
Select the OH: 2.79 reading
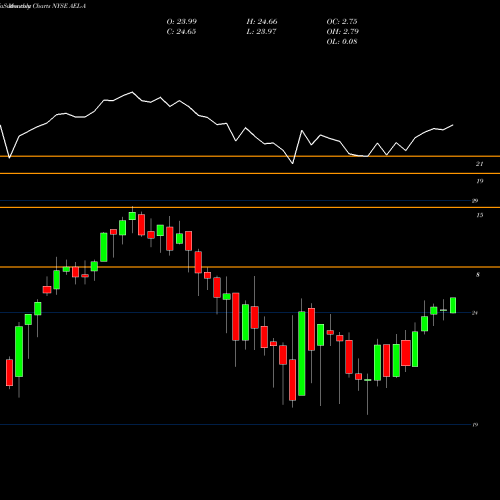(342, 32)
